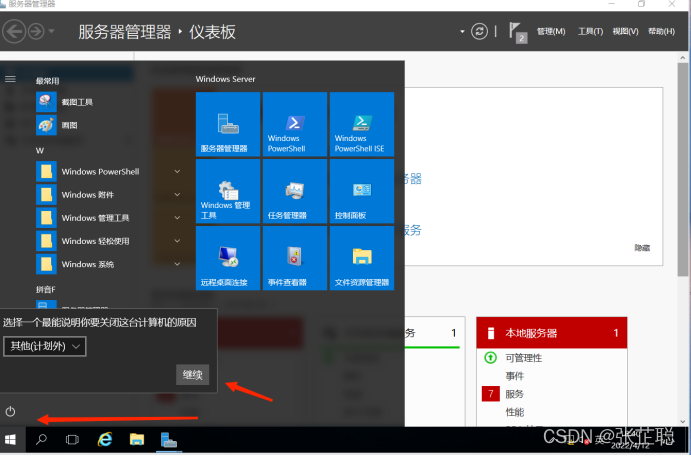Open the navigation history dropdown arrow
The width and height of the screenshot is (691, 456).
pos(52,31)
